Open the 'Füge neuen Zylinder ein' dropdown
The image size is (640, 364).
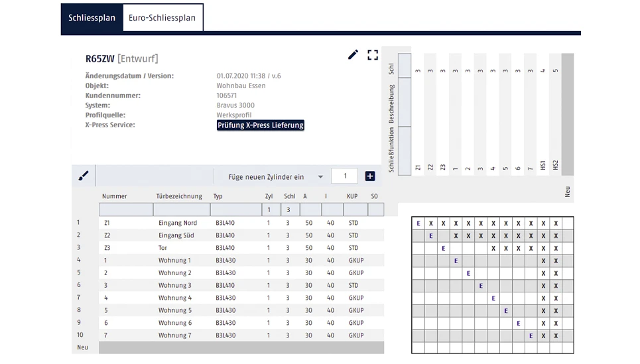[x=321, y=177]
